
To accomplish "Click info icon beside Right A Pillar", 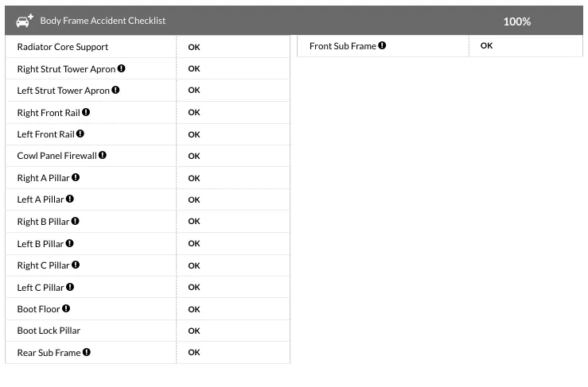I will click(x=76, y=178).
